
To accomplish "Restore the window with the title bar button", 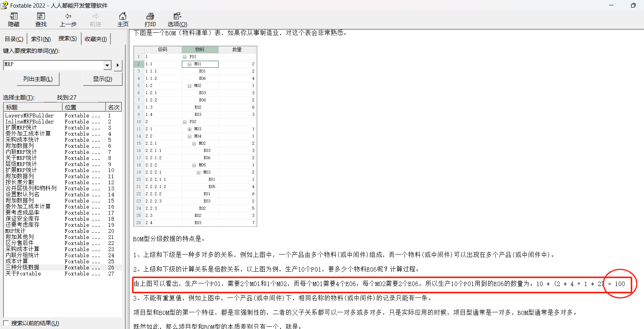I will coord(633,5).
